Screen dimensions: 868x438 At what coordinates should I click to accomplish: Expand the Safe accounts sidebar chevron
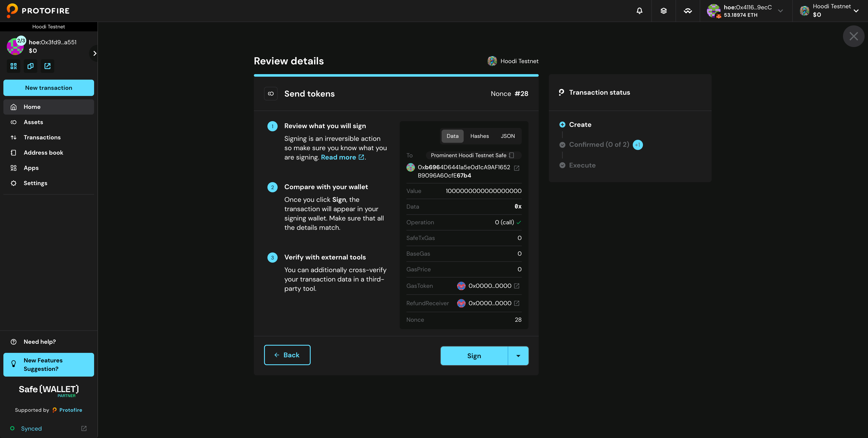95,53
